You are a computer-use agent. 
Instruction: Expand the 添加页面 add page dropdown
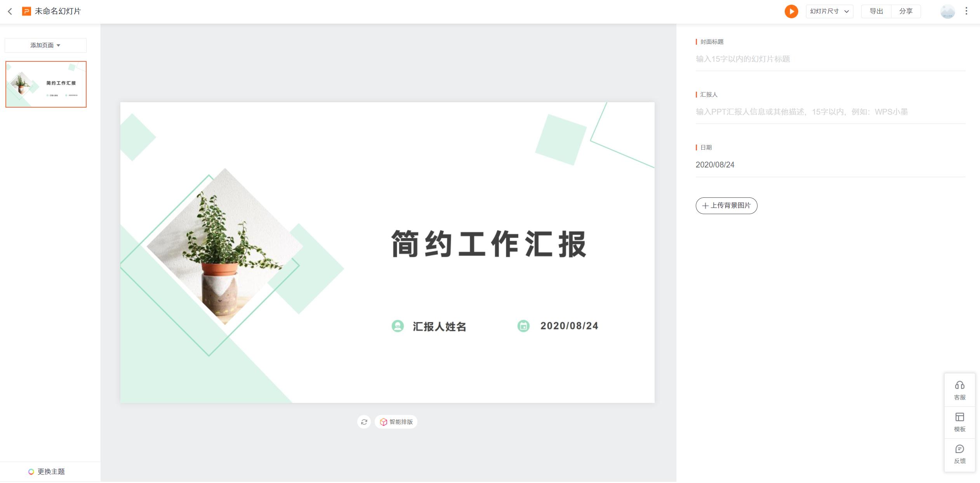(x=45, y=45)
